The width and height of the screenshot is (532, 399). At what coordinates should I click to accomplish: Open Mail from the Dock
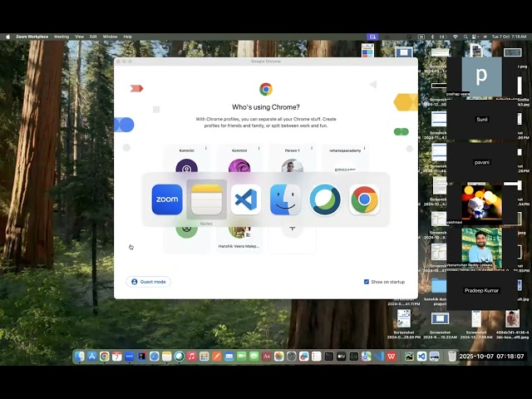[229, 357]
